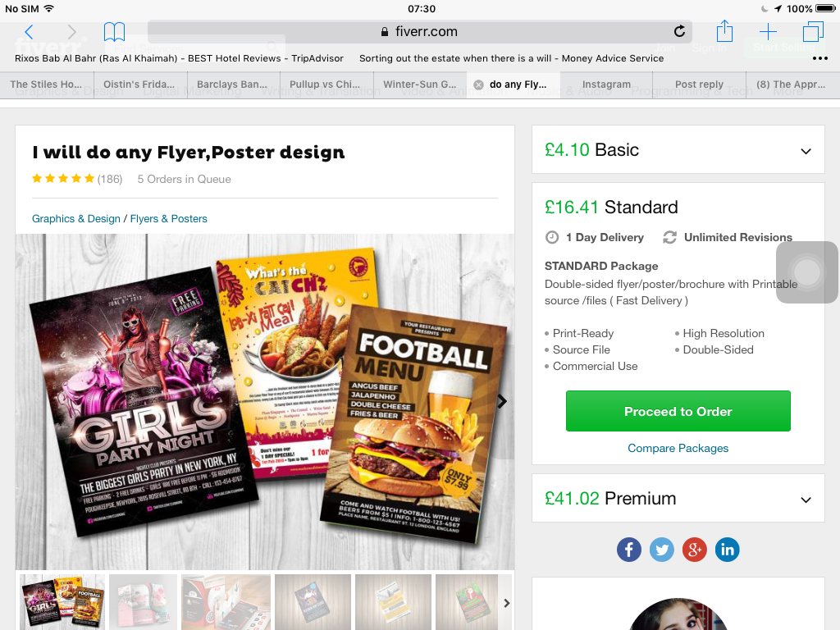Expand the £4.10 Basic package
This screenshot has height=630, width=840.
click(678, 150)
